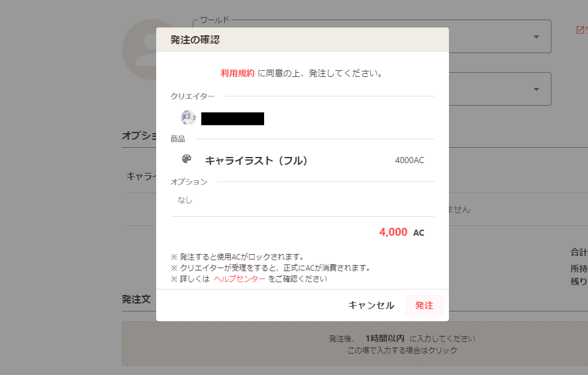Click the gray profile silhouette placeholder

(x=140, y=49)
